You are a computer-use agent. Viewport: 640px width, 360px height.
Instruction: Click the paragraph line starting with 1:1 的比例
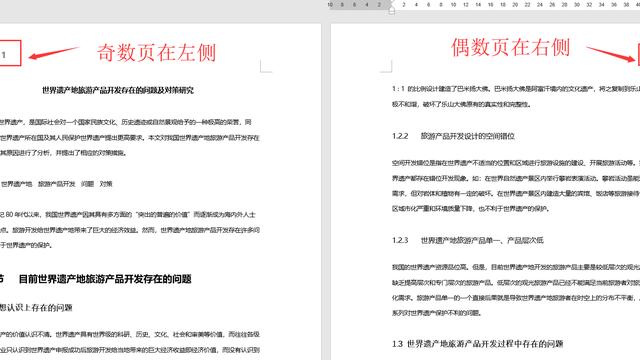[x=516, y=89]
